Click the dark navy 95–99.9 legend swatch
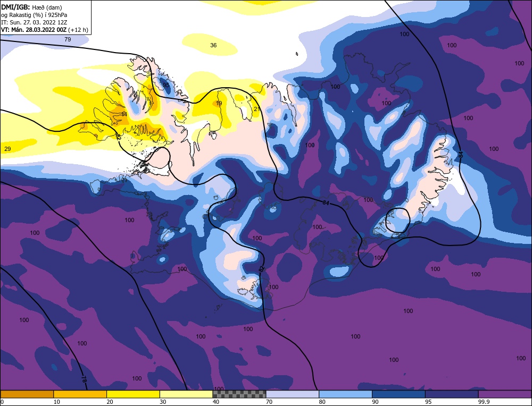This screenshot has width=532, height=406. (x=452, y=394)
